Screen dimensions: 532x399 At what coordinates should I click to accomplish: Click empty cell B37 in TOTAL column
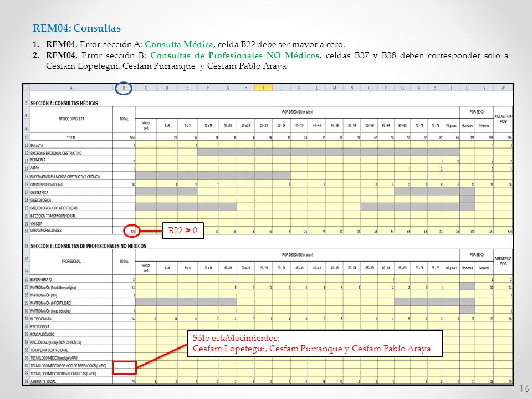point(124,366)
